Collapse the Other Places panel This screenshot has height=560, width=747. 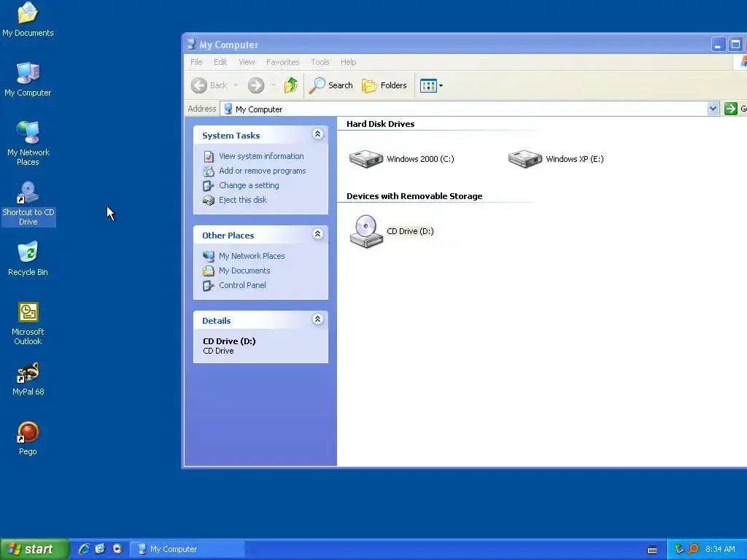click(318, 234)
